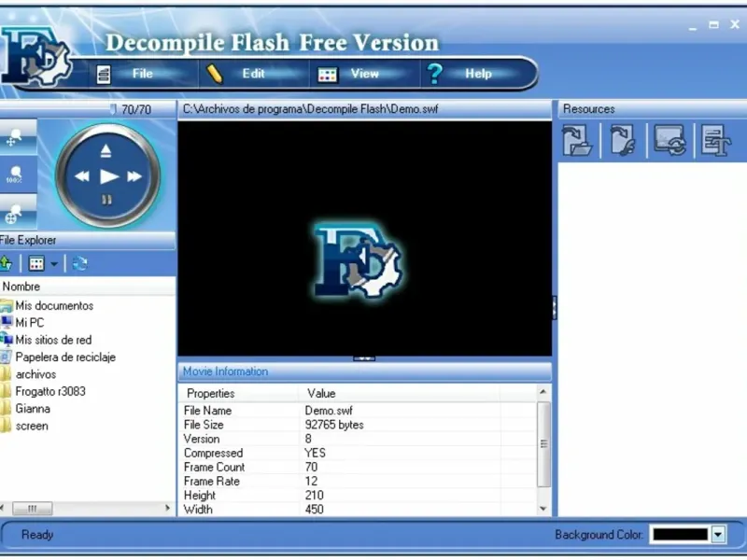Click the black Background Color swatch

(x=681, y=535)
